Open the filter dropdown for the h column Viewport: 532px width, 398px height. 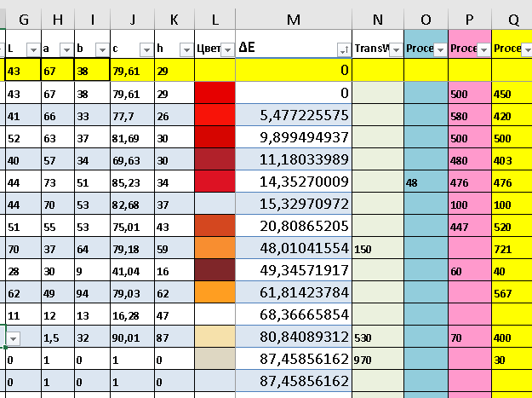coord(186,50)
